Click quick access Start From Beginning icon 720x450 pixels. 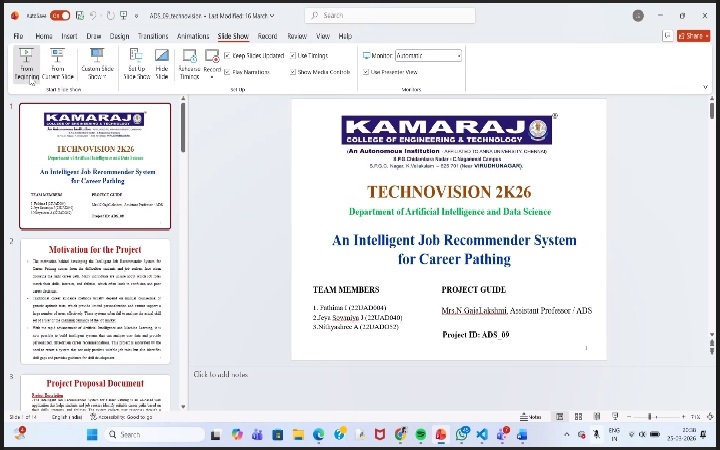(124, 16)
